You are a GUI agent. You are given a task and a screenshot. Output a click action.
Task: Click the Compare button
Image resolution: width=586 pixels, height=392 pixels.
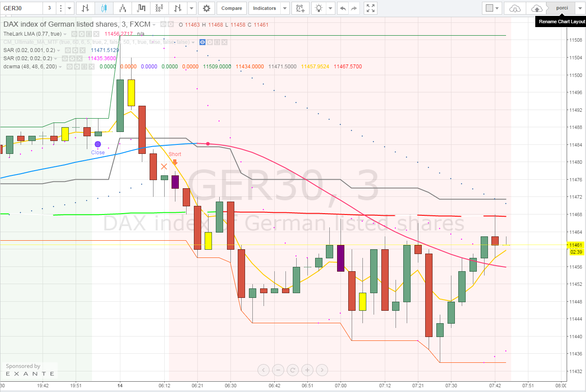232,8
